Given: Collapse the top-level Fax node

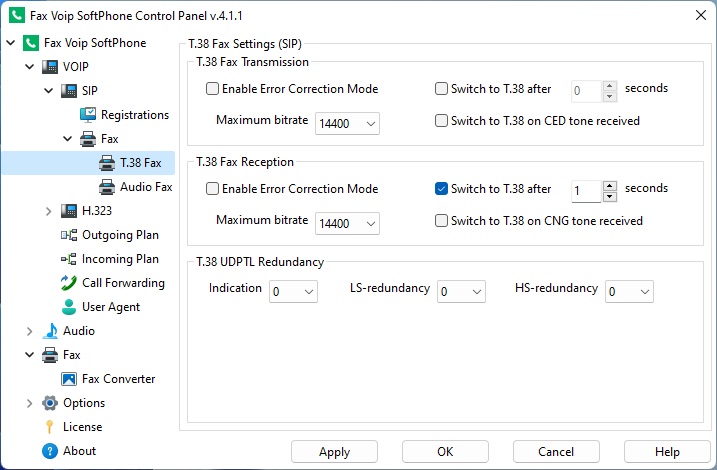Looking at the screenshot, I should [30, 355].
